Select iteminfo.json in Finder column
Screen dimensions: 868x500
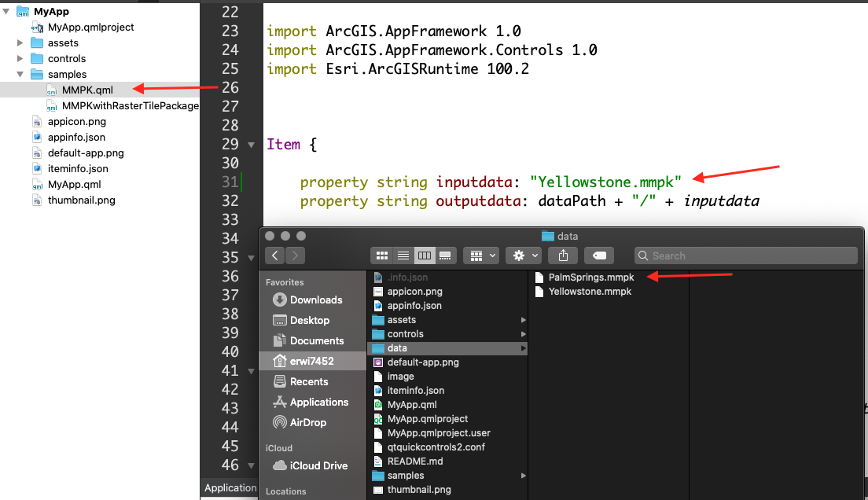coord(409,391)
